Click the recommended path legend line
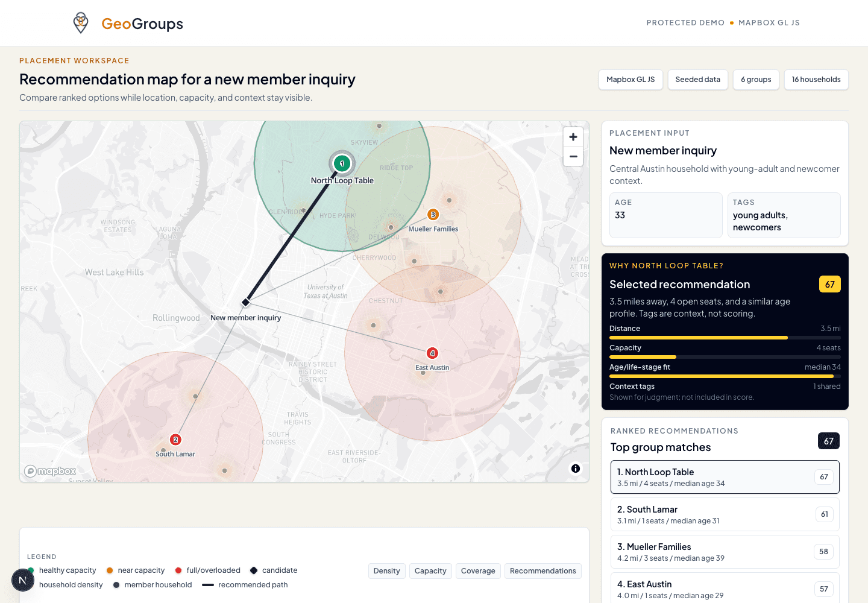 208,585
